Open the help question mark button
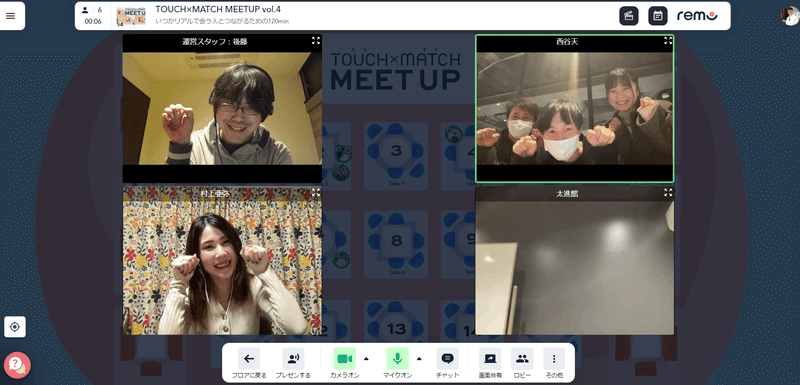Viewport: 800px width, 385px height. (x=17, y=365)
